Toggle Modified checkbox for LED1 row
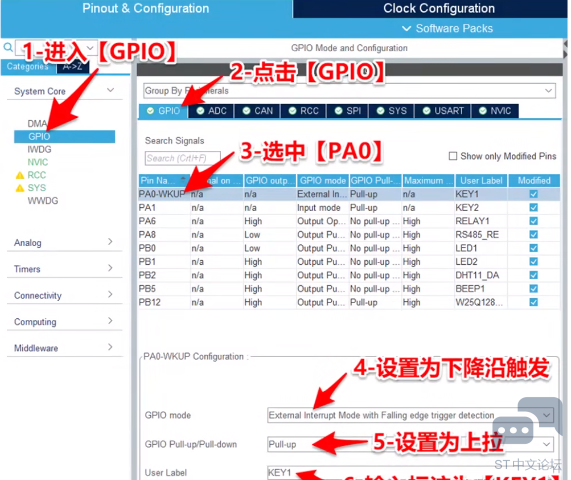The image size is (571, 480). click(x=533, y=248)
